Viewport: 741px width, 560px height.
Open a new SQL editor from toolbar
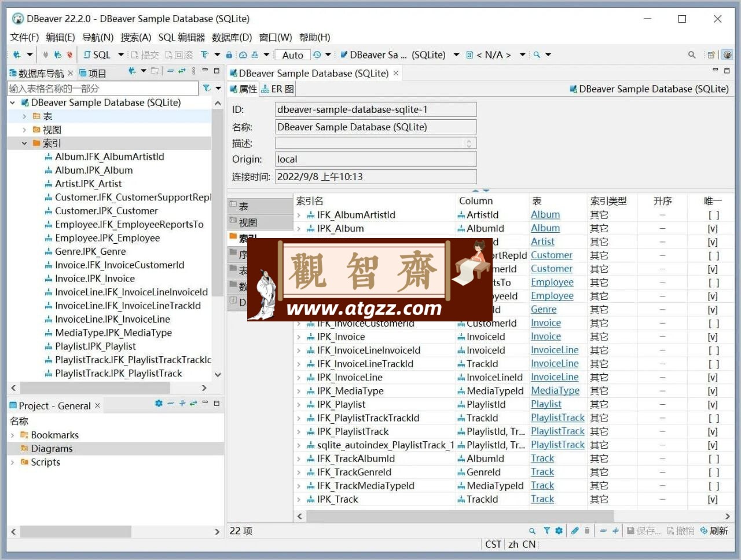pos(97,55)
